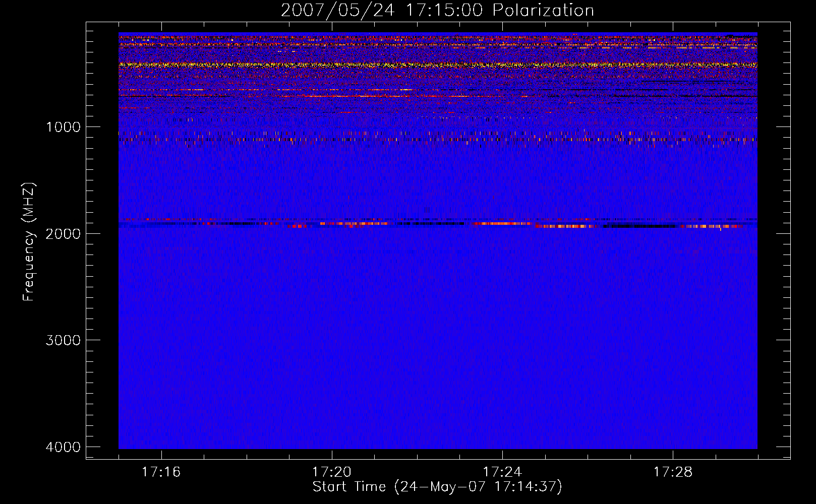Click the 4000 frequency tick label
Image resolution: width=816 pixels, height=504 pixels.
(63, 447)
